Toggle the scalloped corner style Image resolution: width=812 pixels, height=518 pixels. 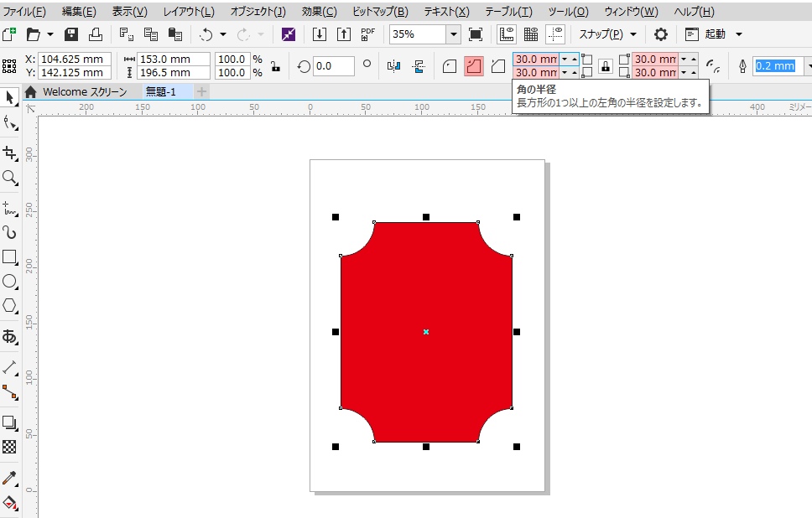point(474,65)
